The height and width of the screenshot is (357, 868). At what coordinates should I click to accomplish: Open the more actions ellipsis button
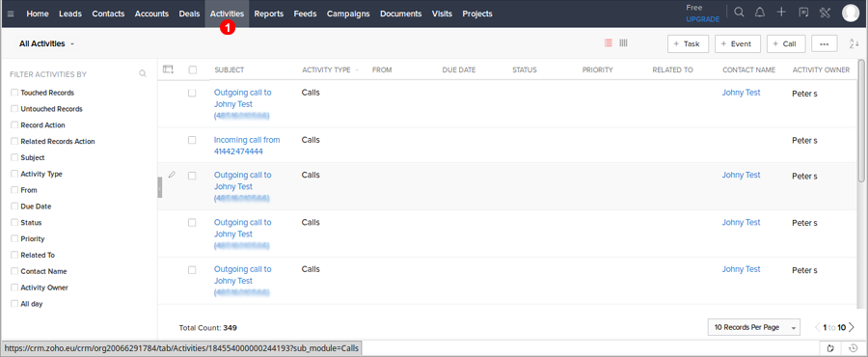825,43
